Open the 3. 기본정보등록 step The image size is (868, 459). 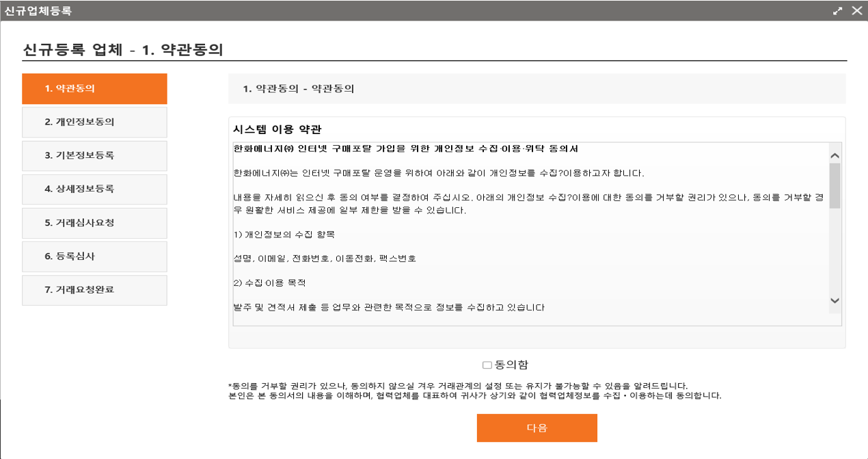(94, 156)
